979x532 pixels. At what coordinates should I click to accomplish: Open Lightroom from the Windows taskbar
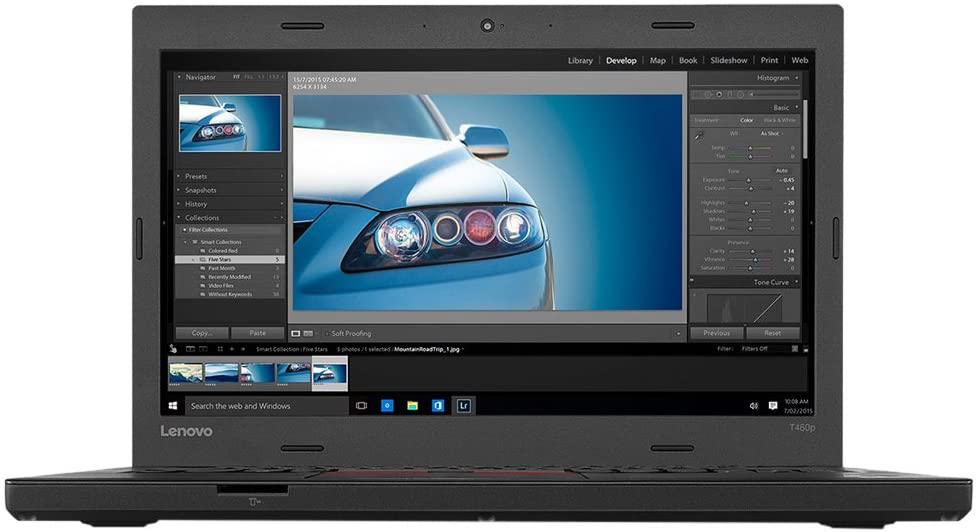(463, 406)
